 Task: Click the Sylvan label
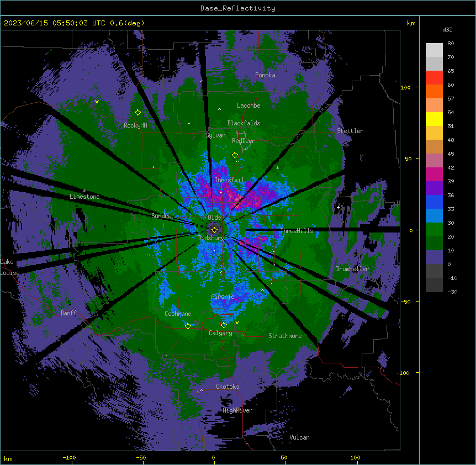point(215,135)
